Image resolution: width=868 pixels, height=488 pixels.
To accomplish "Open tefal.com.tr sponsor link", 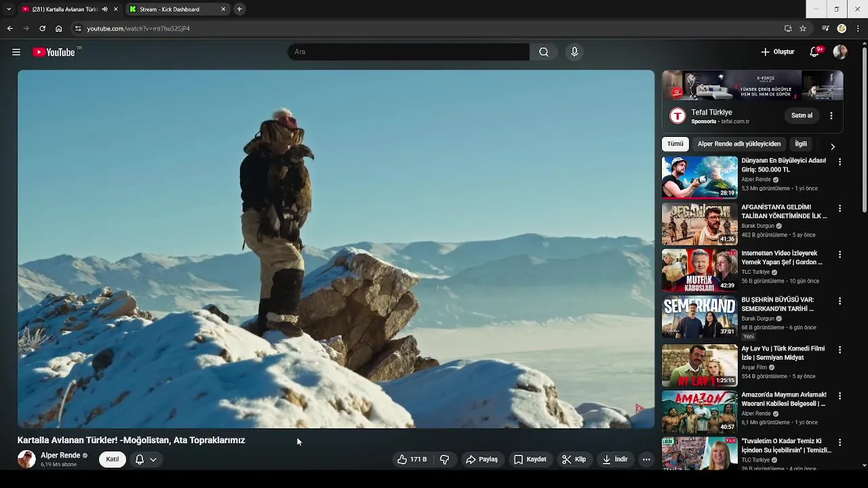I will [x=735, y=121].
